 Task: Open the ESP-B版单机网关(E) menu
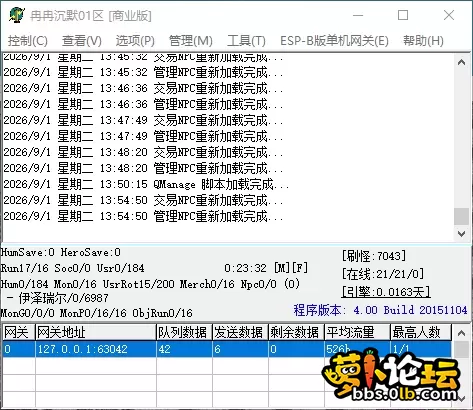334,41
